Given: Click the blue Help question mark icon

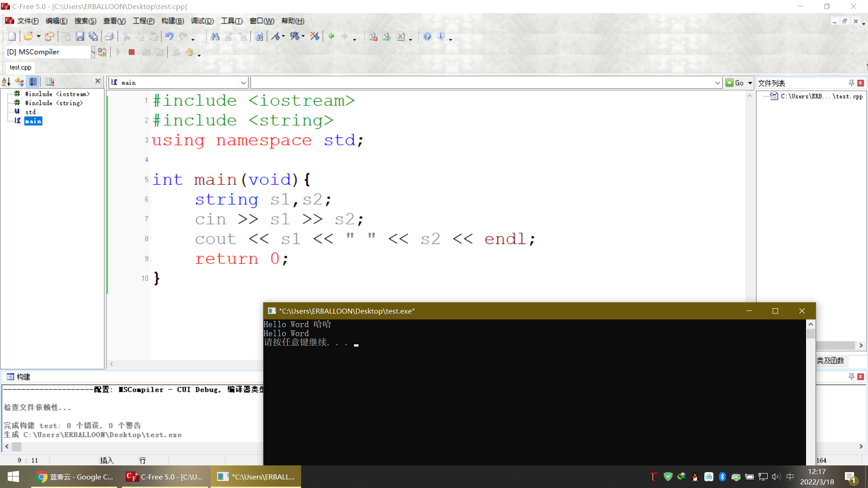Looking at the screenshot, I should point(427,37).
